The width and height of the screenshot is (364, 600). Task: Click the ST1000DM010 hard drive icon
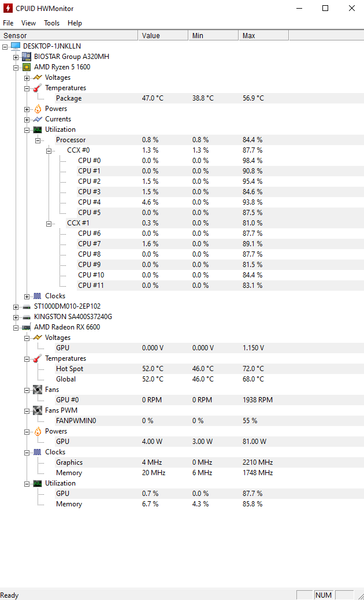coord(27,306)
